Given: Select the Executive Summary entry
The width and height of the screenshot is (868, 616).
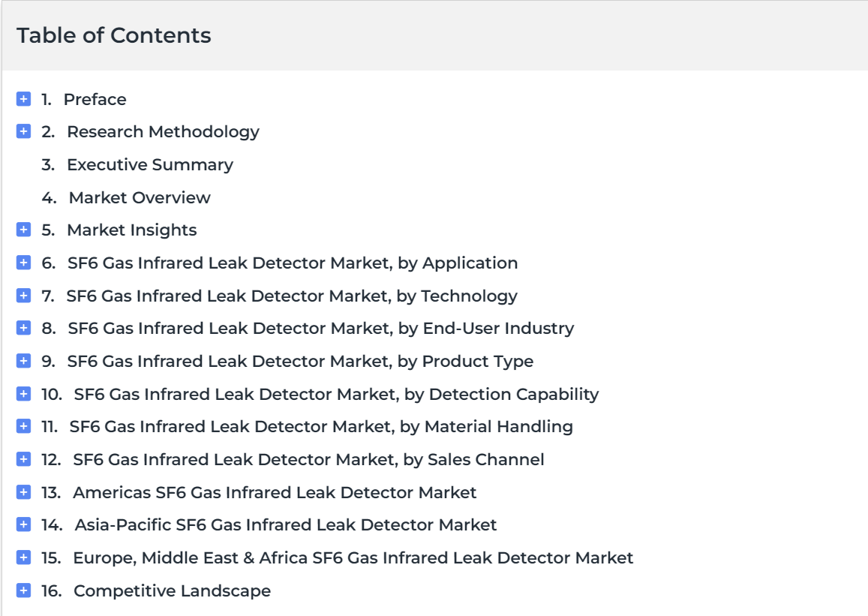Looking at the screenshot, I should 150,165.
